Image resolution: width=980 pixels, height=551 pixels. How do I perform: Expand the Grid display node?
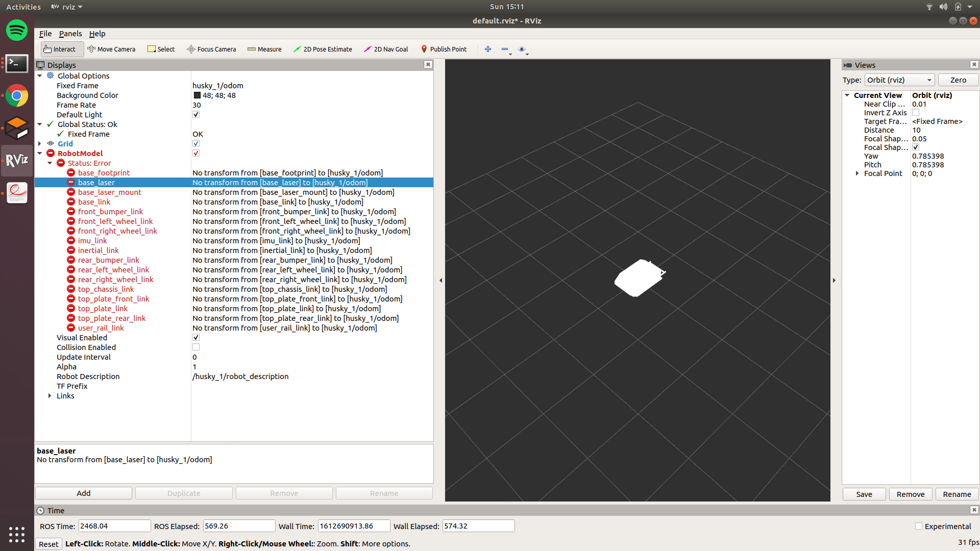point(40,143)
